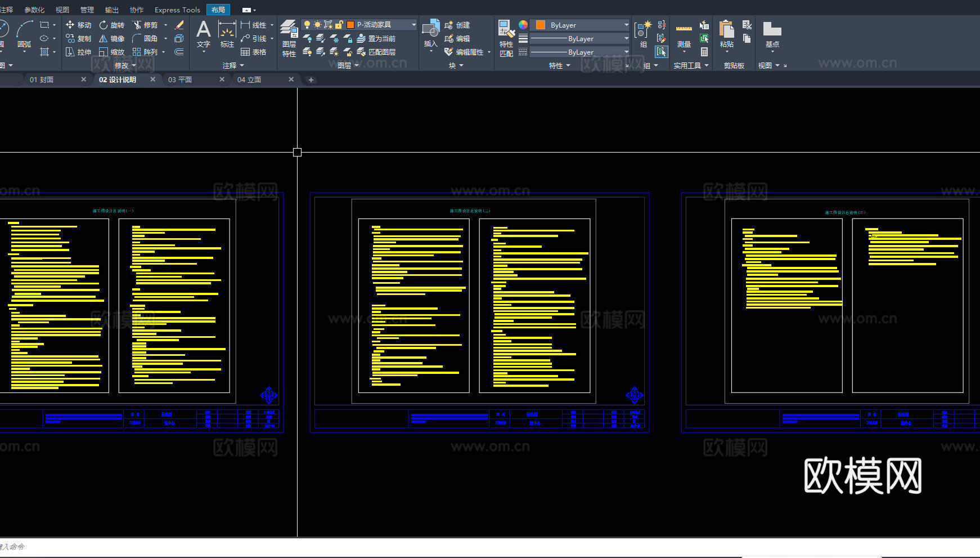Open Layer Properties (图层特性) manager
The width and height of the screenshot is (980, 558).
coord(289,38)
